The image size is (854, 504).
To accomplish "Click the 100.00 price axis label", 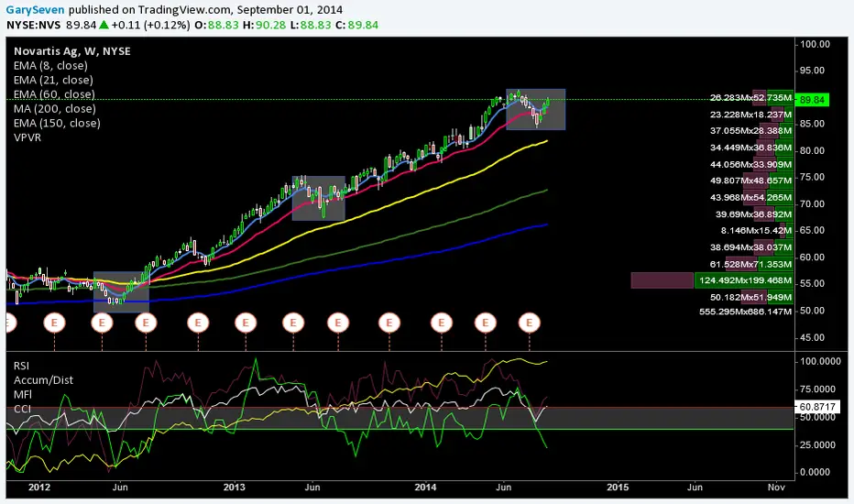I will pyautogui.click(x=815, y=44).
